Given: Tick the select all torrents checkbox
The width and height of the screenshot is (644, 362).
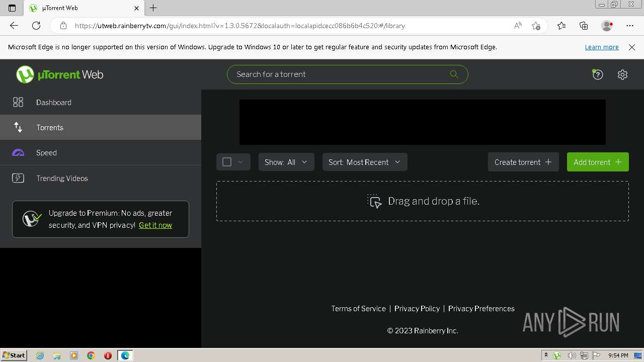Looking at the screenshot, I should point(227,162).
